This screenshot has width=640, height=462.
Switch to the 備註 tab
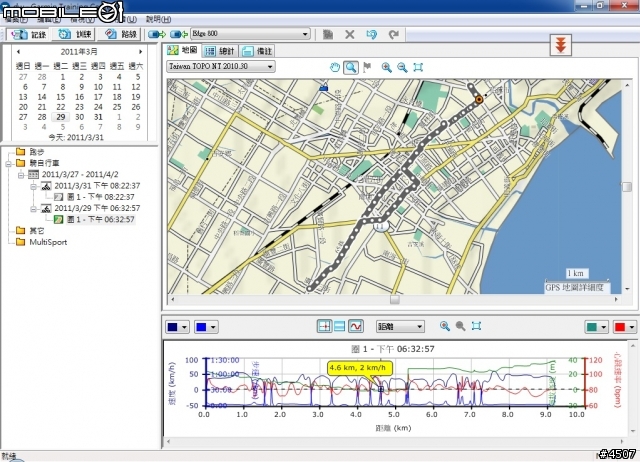coord(257,50)
